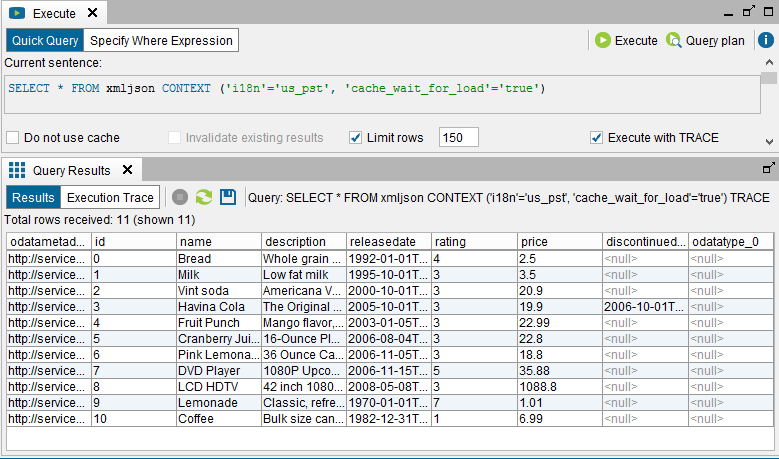The image size is (779, 459).
Task: Select the Fruit Punch name cell
Action: tap(219, 323)
